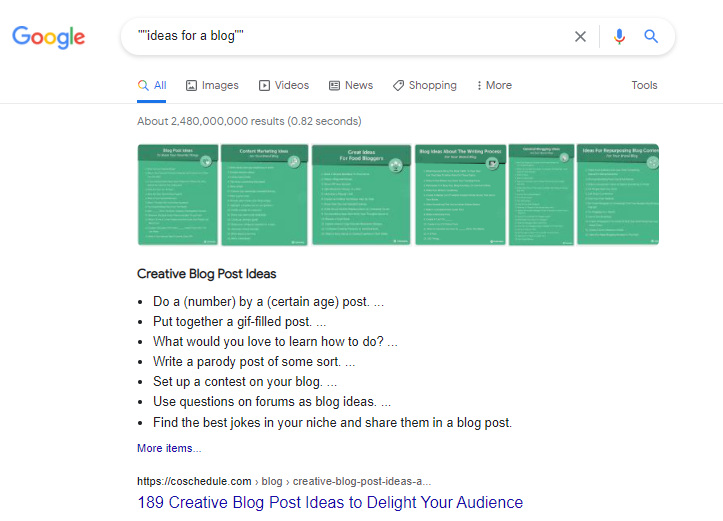This screenshot has height=521, width=723.
Task: Go to Shopping results tab
Action: point(424,86)
